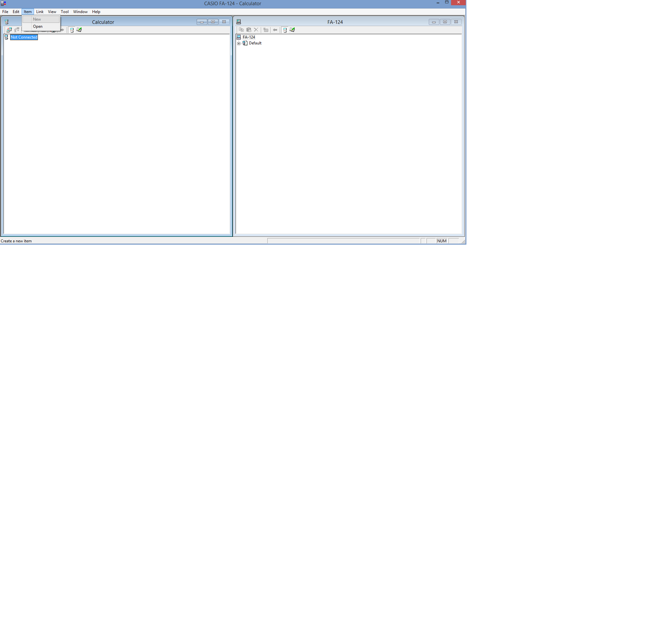Click the resize grip in status bar corner
Viewport: 672px width, 631px height.
coord(463,241)
